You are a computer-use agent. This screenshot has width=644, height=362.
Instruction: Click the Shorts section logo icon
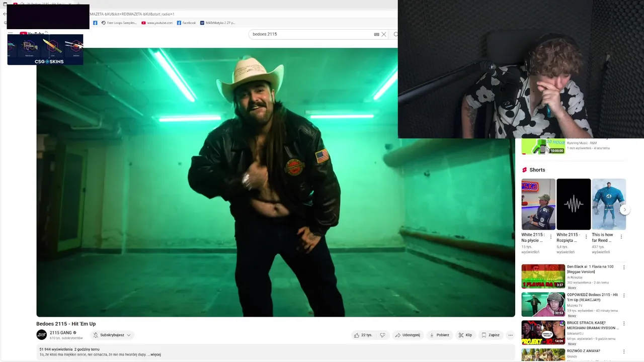click(524, 170)
